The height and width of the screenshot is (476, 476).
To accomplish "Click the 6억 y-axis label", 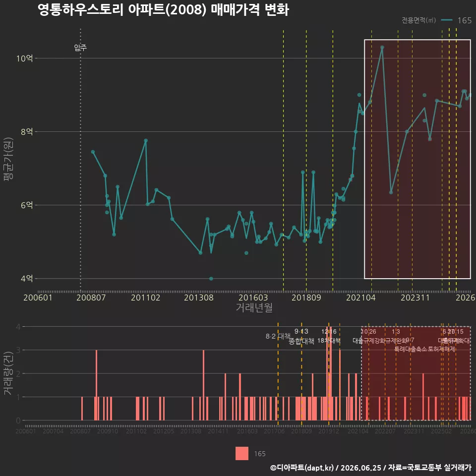I will (x=27, y=205).
